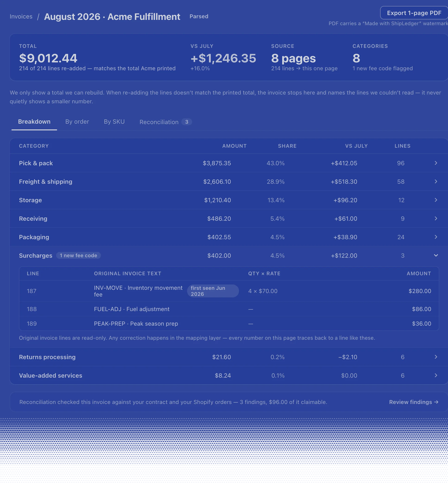This screenshot has height=483, width=448.
Task: Click the Receiving amount $486.20
Action: (x=219, y=218)
